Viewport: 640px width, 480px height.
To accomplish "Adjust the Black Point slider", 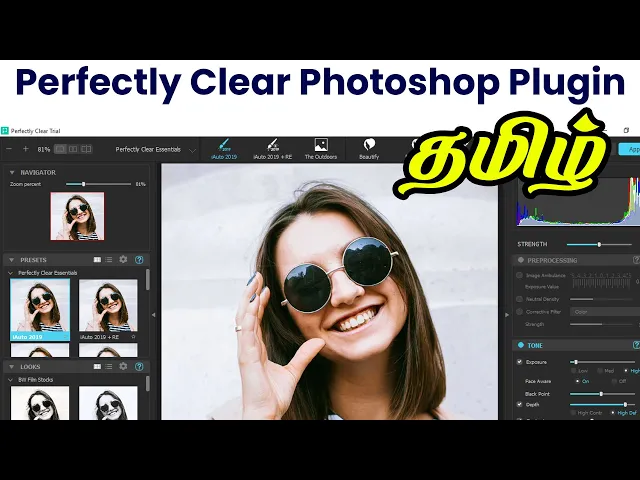I will (x=602, y=394).
